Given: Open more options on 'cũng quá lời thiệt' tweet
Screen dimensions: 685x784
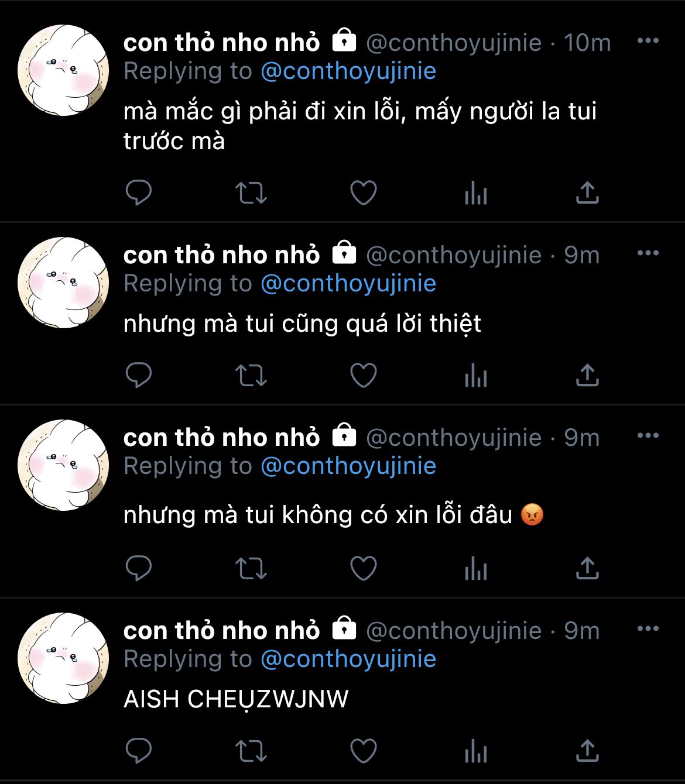Looking at the screenshot, I should (648, 253).
